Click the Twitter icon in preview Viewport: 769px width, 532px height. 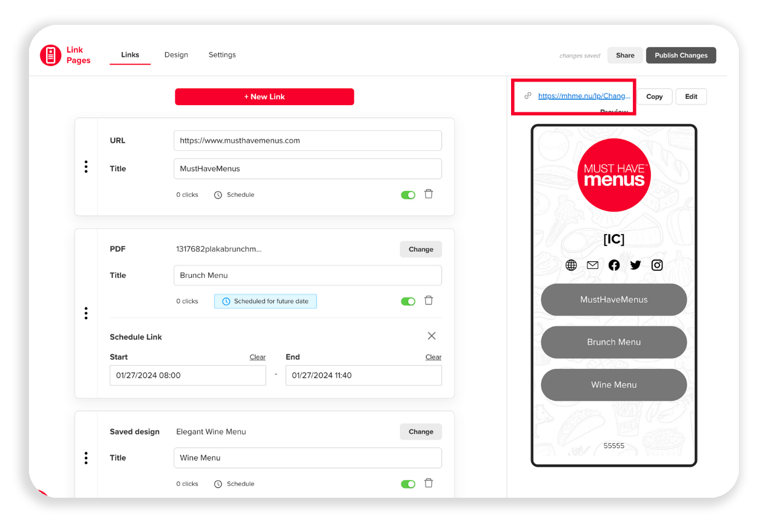635,265
